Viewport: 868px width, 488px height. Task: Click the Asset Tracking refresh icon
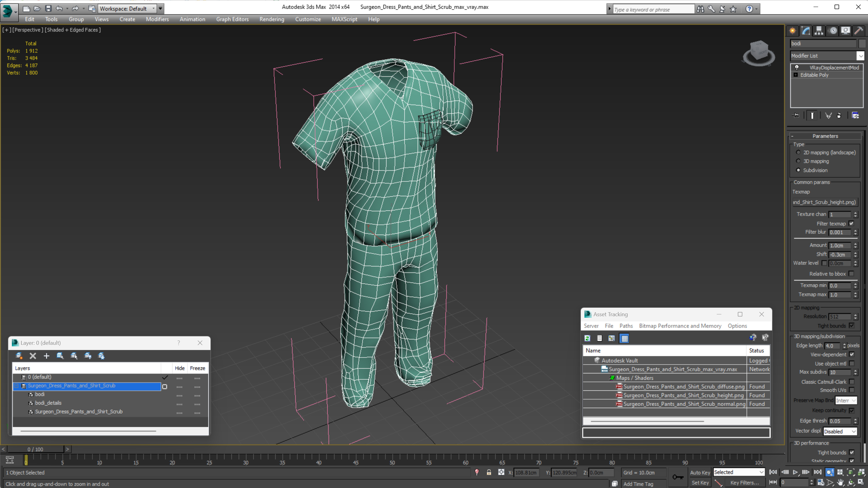click(587, 338)
